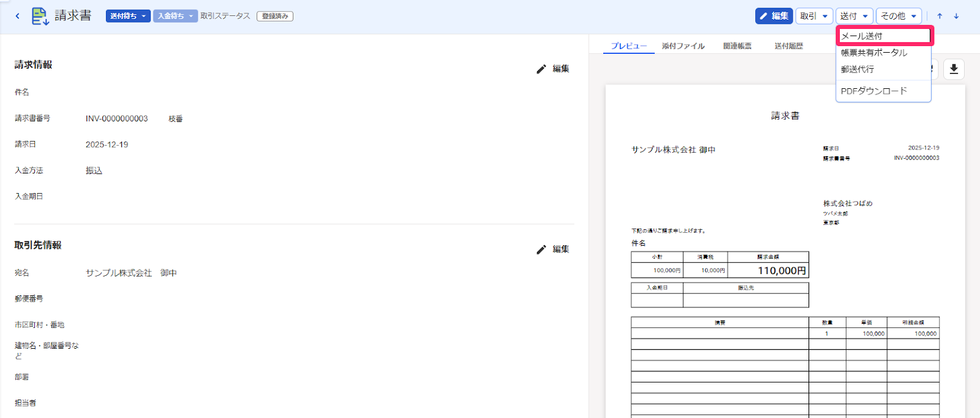
Task: Select 郵送代行 menu item
Action: tap(883, 69)
